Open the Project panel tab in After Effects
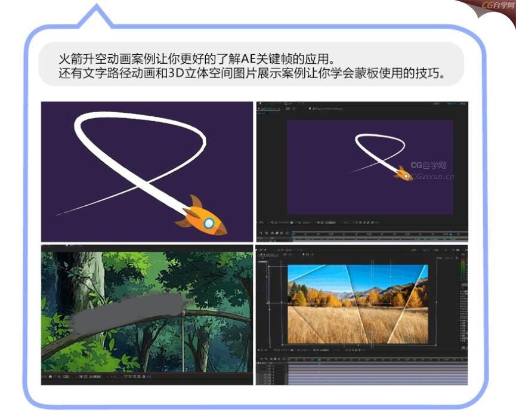This screenshot has width=516, height=420. 260,108
